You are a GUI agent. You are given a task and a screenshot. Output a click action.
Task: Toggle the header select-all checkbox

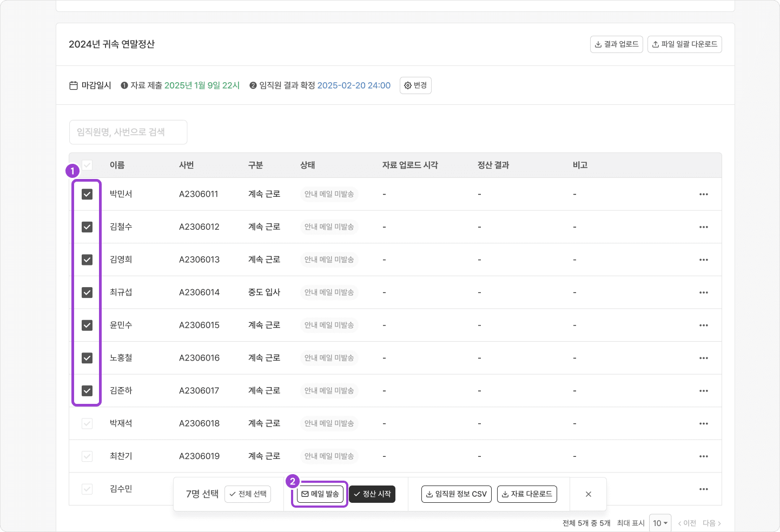pos(87,165)
